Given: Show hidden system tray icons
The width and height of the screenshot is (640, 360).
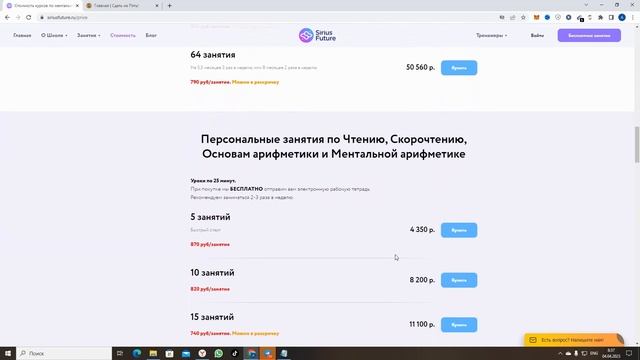Looking at the screenshot, I should [x=560, y=353].
